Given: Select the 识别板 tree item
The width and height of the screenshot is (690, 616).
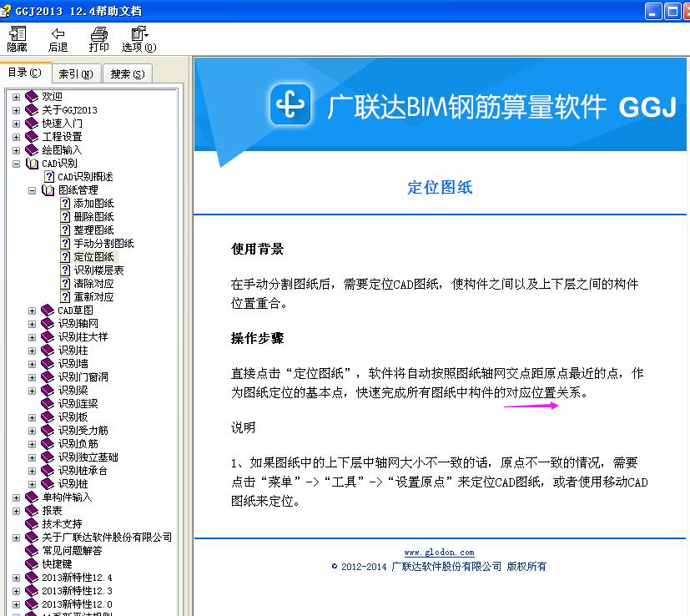Looking at the screenshot, I should pyautogui.click(x=73, y=417).
